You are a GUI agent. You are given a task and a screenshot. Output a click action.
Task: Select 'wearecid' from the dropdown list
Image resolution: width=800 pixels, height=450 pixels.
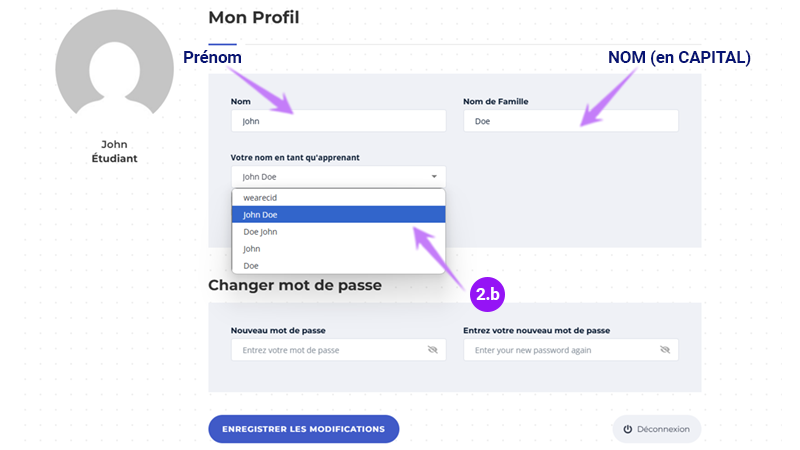point(338,197)
